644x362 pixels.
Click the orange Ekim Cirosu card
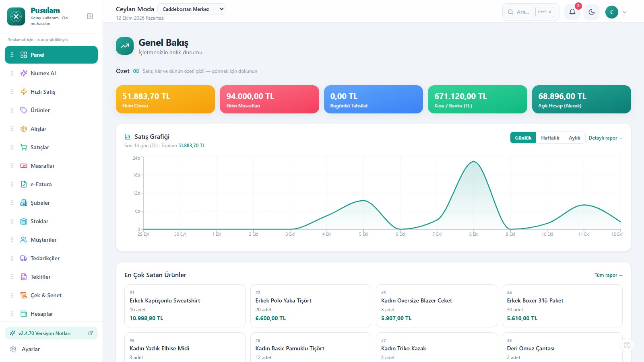165,99
